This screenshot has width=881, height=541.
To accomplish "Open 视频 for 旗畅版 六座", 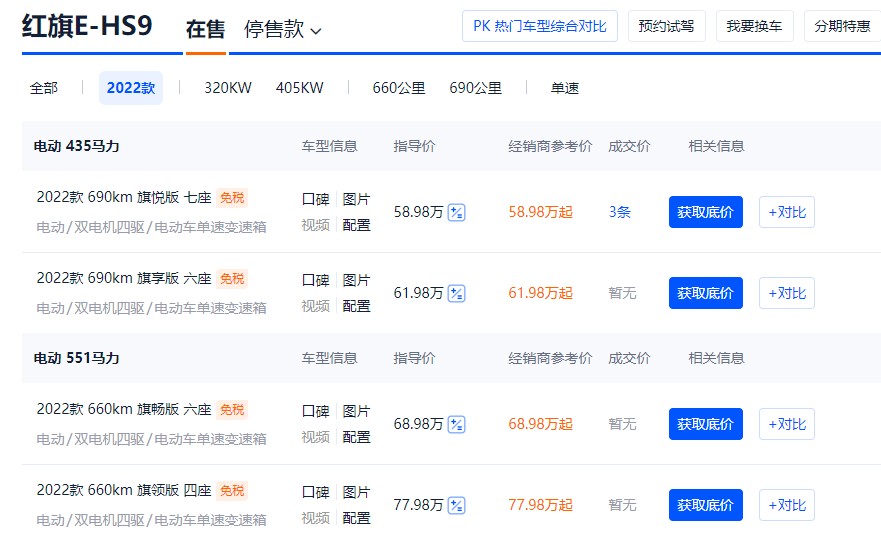I will pos(316,437).
